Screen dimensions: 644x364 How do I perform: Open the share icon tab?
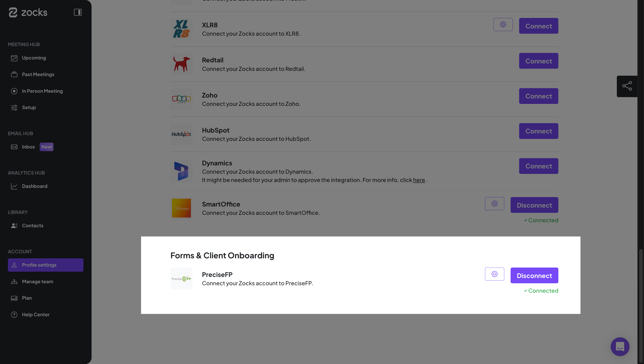[627, 86]
